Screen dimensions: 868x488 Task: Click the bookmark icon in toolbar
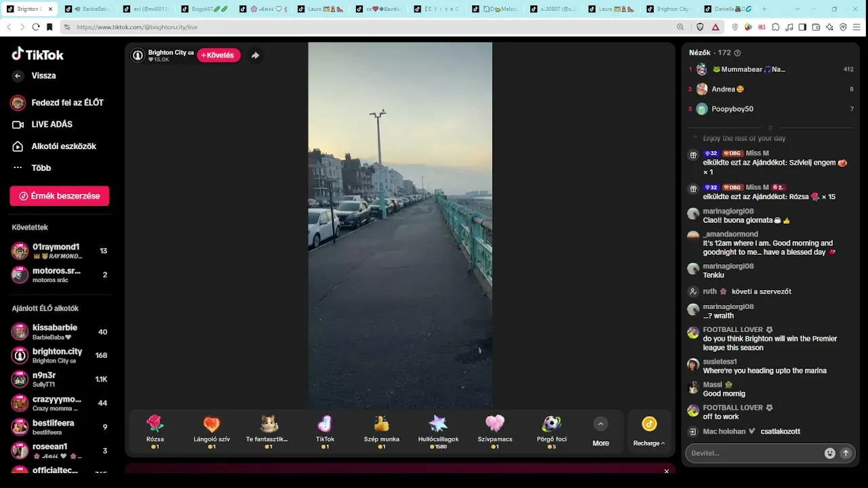point(50,27)
